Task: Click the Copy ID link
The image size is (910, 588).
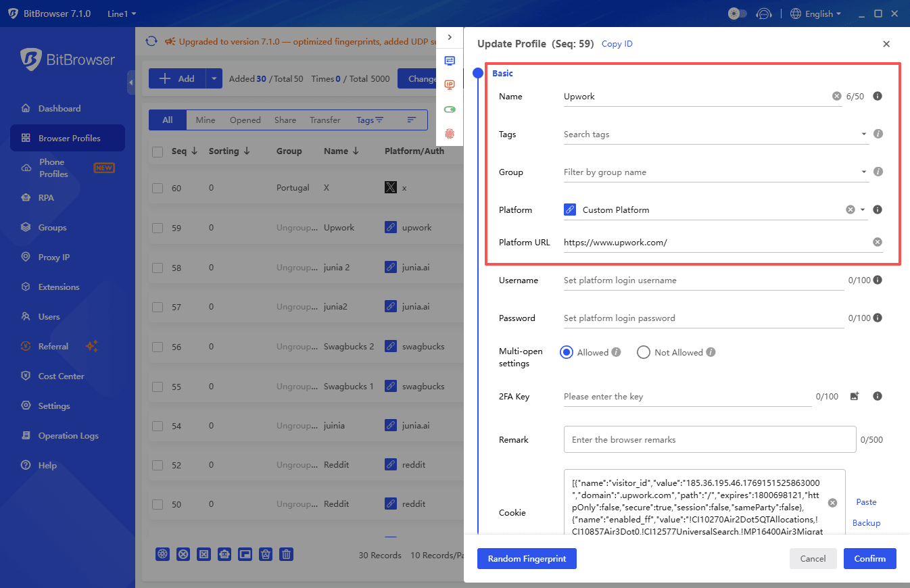Action: coord(617,44)
